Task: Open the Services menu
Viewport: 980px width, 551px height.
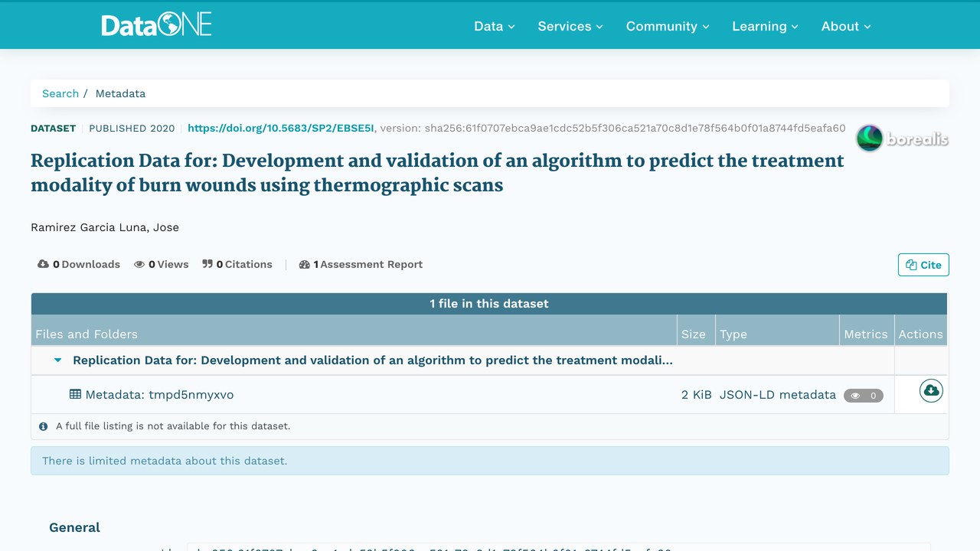Action: (x=570, y=26)
